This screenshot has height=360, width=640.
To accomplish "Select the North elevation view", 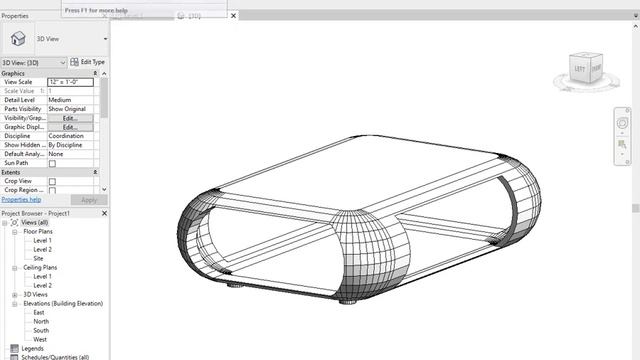I will pyautogui.click(x=41, y=321).
